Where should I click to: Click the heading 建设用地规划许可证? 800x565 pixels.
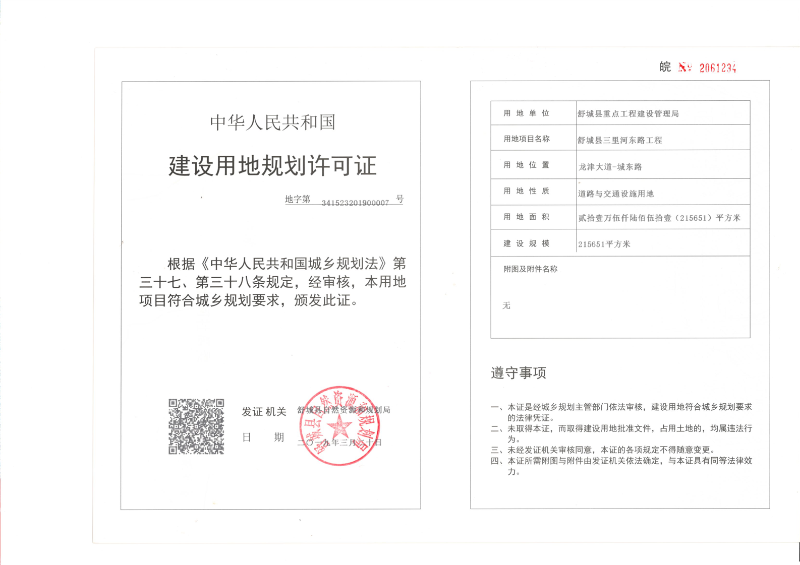[272, 166]
